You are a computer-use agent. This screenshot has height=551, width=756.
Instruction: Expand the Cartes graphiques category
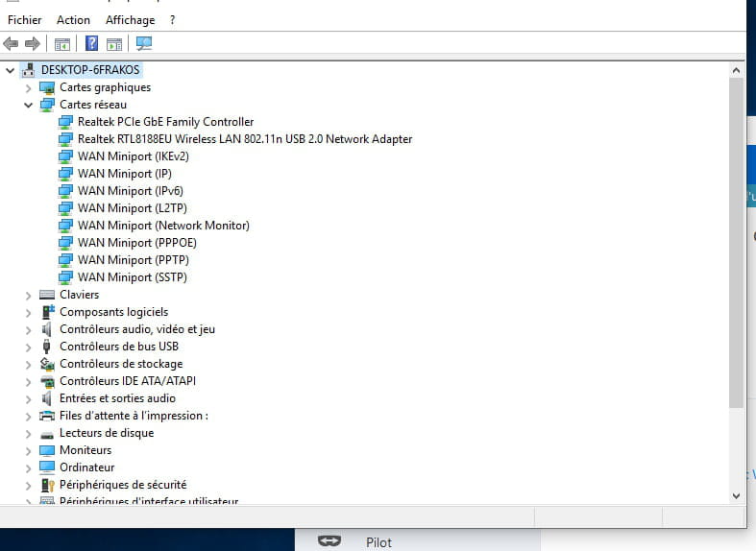(29, 87)
